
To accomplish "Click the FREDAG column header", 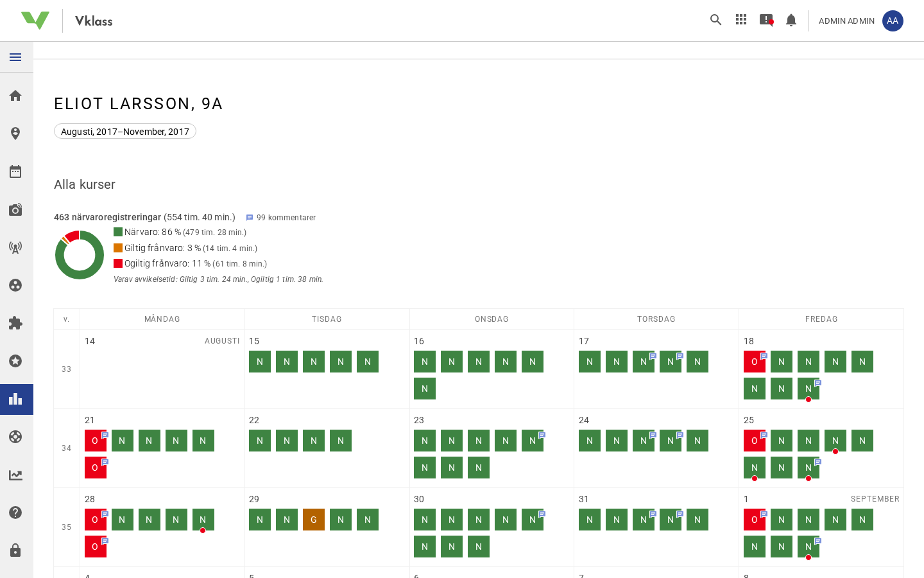I will pos(821,319).
